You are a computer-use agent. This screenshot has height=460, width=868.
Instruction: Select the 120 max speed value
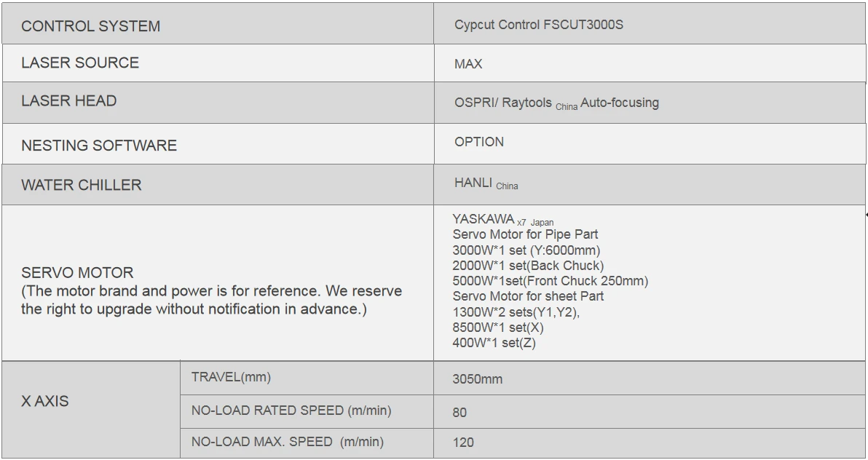coord(463,443)
